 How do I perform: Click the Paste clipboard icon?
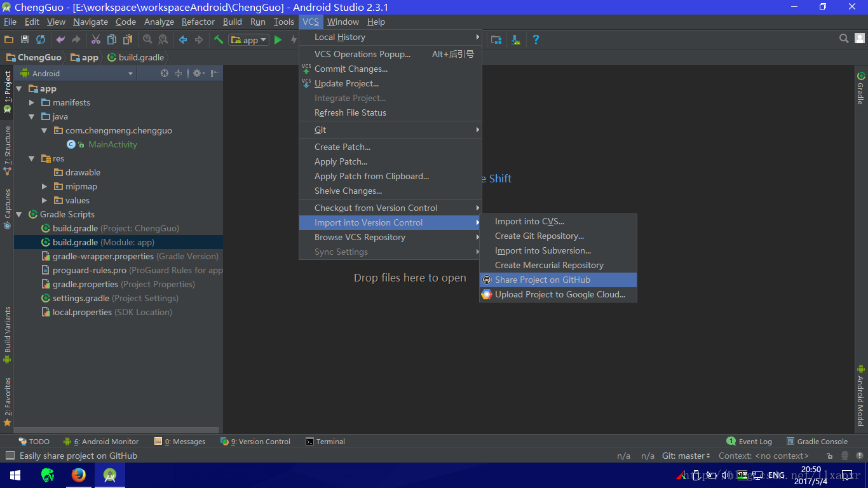click(x=128, y=39)
